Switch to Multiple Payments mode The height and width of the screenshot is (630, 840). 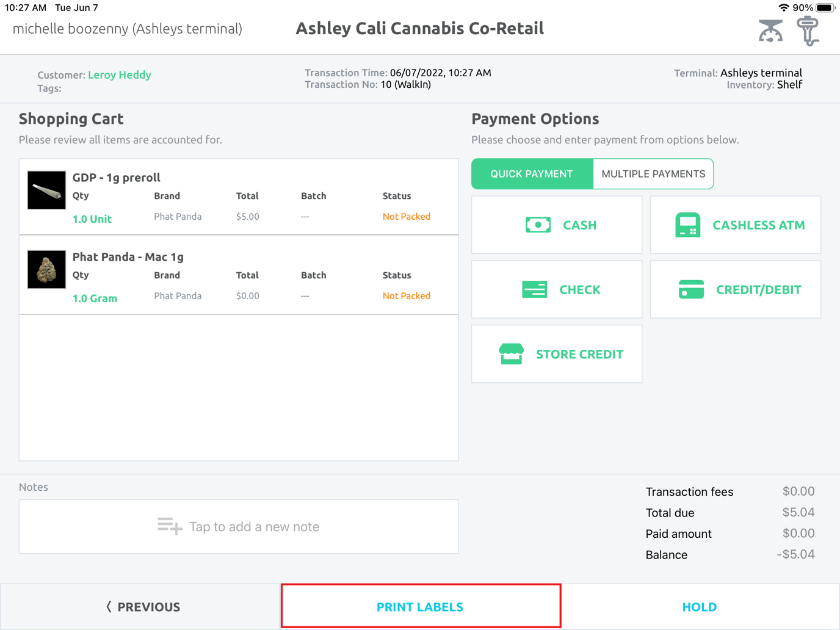tap(653, 174)
